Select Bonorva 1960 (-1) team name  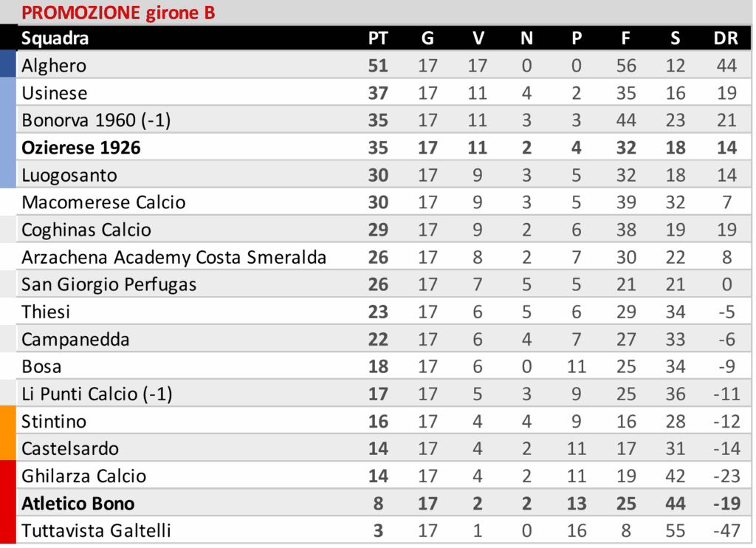pyautogui.click(x=96, y=120)
